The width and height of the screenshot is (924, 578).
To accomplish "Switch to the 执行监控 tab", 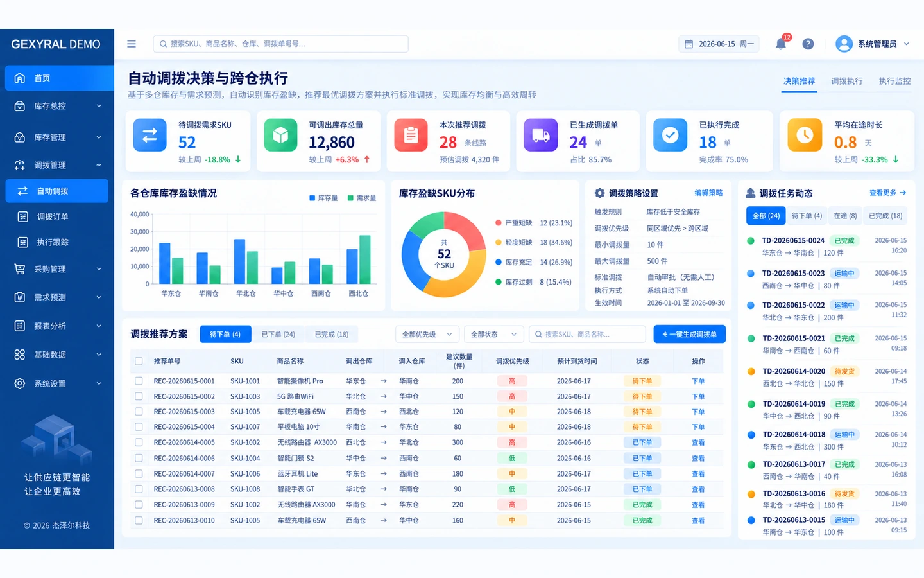I will coord(894,82).
